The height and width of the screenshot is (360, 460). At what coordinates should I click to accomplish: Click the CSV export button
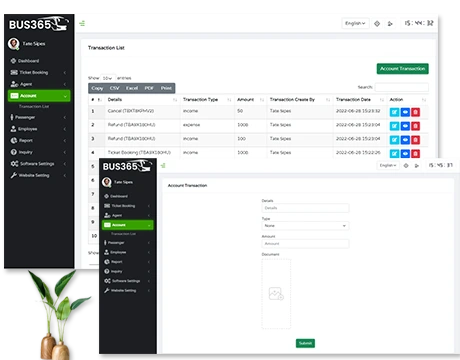[114, 88]
